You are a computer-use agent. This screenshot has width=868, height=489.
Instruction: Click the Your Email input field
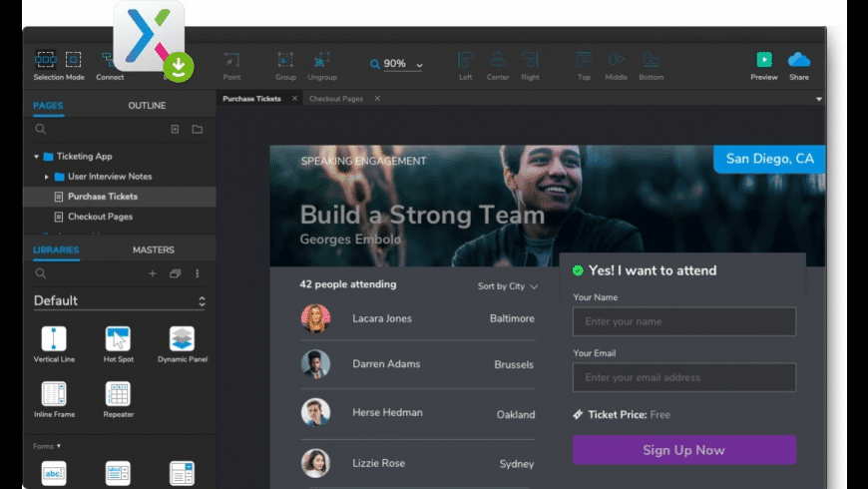[x=684, y=377]
